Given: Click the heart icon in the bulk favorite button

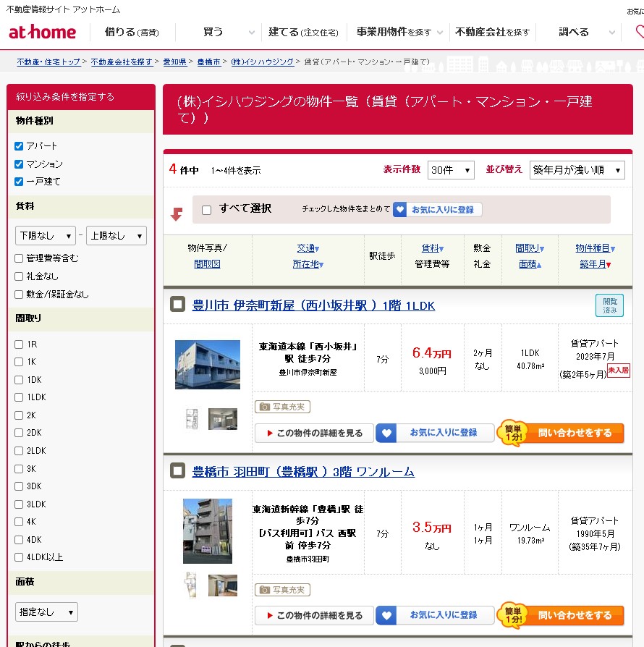Looking at the screenshot, I should 401,210.
